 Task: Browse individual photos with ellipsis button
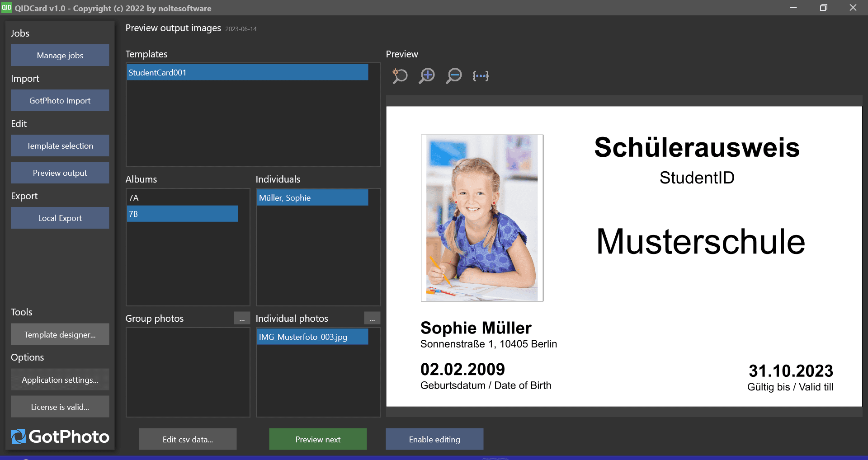click(x=372, y=319)
